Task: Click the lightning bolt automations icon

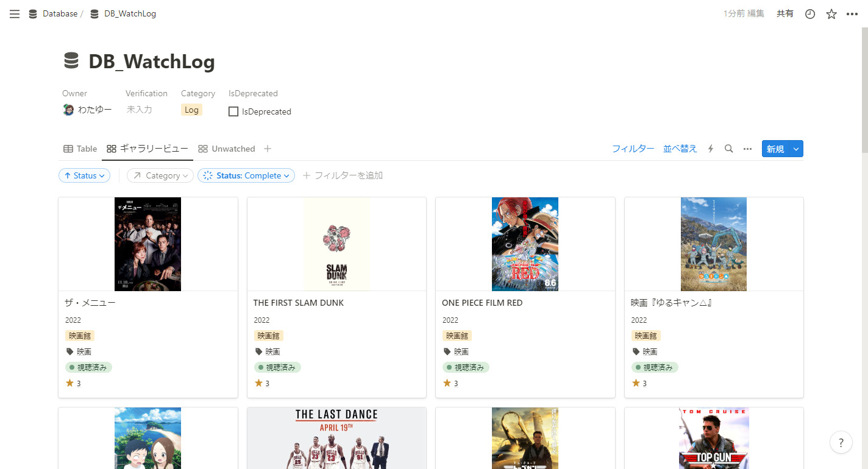Action: pos(710,149)
